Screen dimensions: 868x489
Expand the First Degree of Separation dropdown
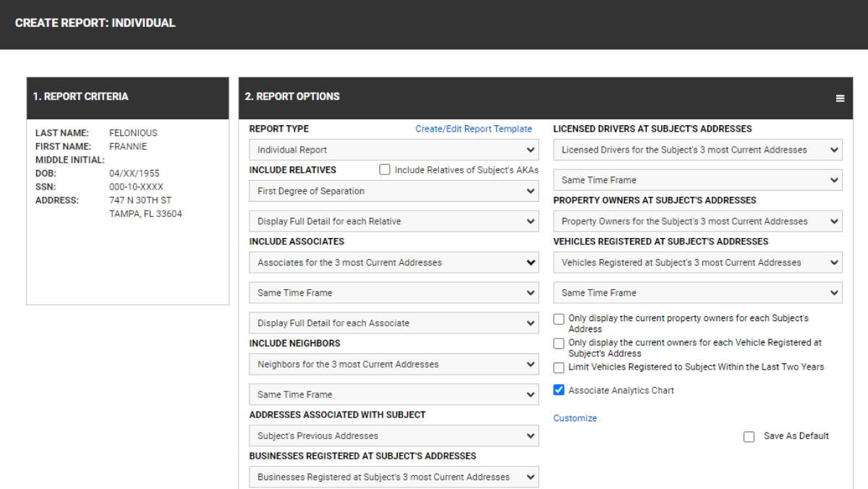click(393, 191)
